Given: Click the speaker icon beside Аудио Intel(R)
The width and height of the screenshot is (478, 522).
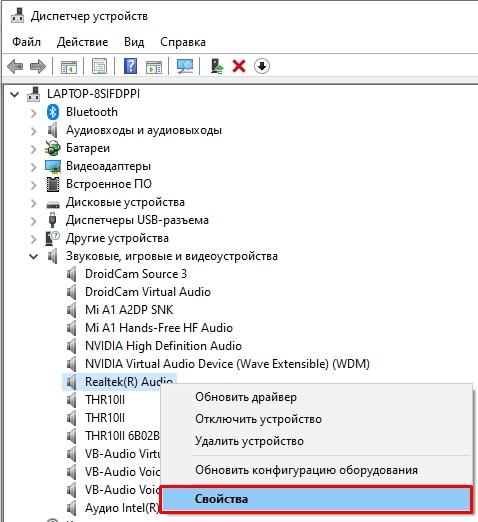Looking at the screenshot, I should [x=71, y=508].
